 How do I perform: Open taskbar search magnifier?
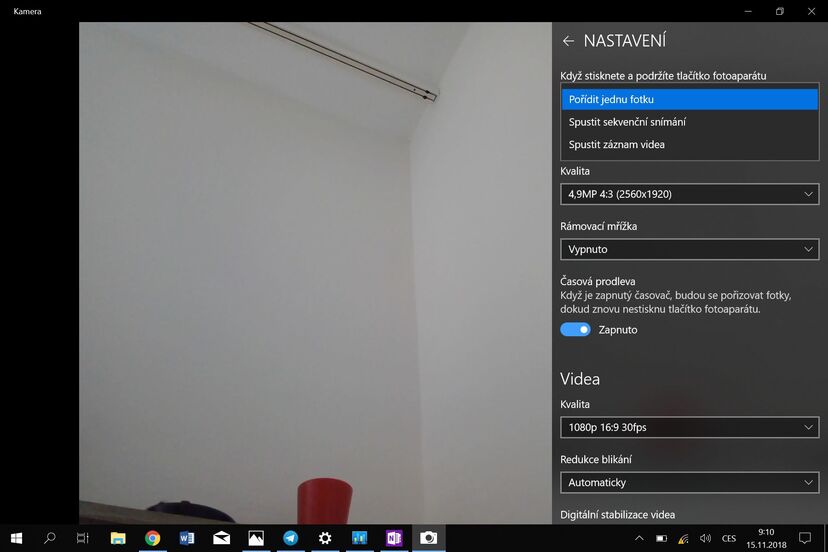[50, 538]
